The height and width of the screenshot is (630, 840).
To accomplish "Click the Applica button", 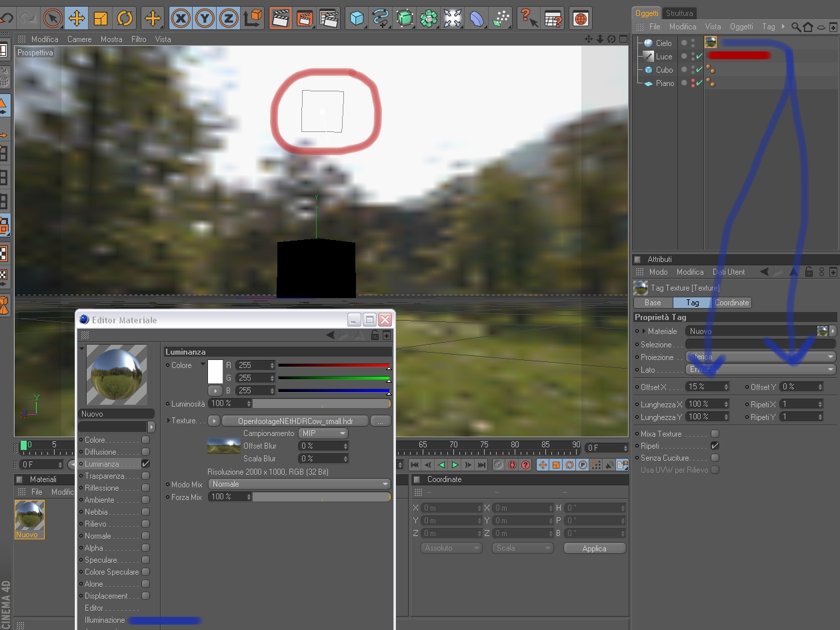I will coord(594,549).
